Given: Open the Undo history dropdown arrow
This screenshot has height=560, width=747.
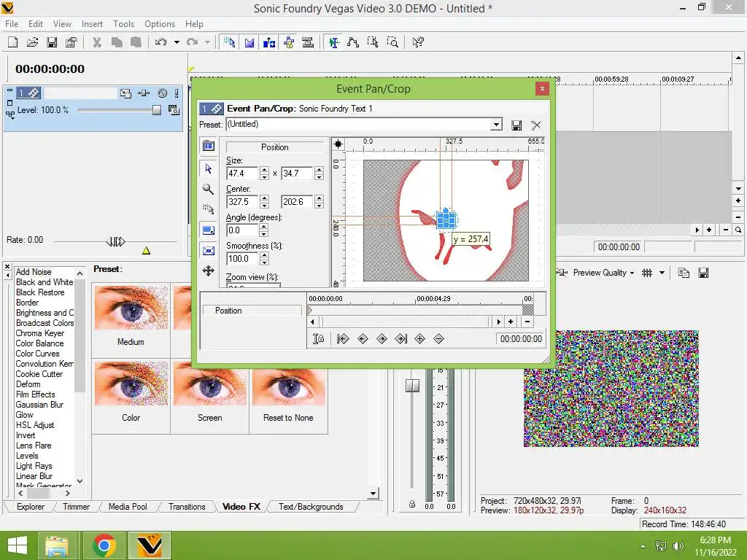Looking at the screenshot, I should pyautogui.click(x=177, y=42).
